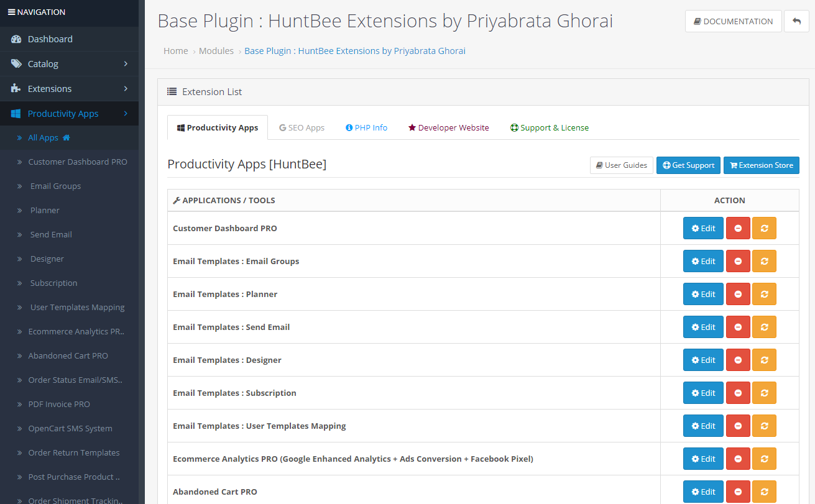
Task: Click orange refresh icon for User Templates Mapping row
Action: tap(764, 426)
